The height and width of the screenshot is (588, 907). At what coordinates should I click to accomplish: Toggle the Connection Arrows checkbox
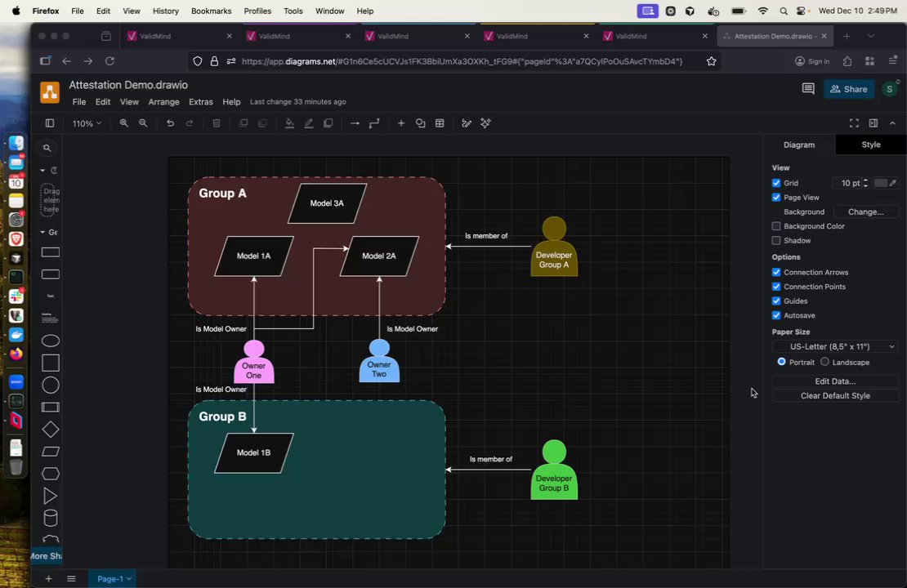776,272
